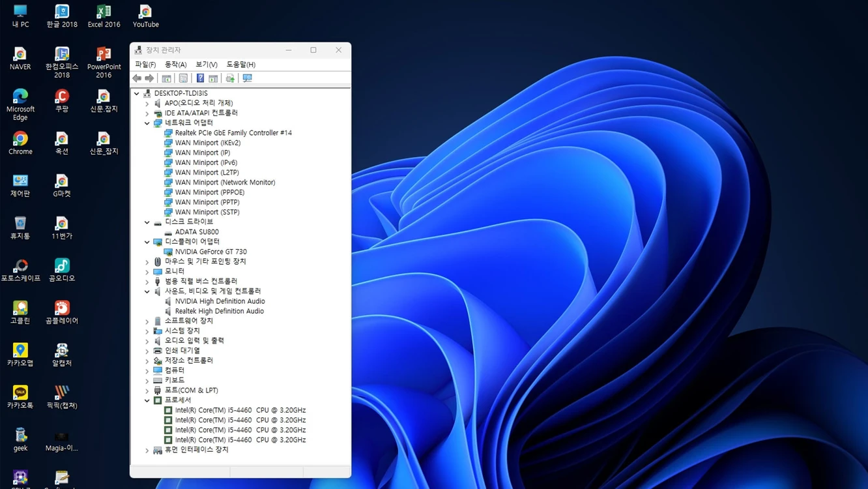Click the Excel 2016 desktop icon
The height and width of the screenshot is (489, 868).
pos(104,16)
